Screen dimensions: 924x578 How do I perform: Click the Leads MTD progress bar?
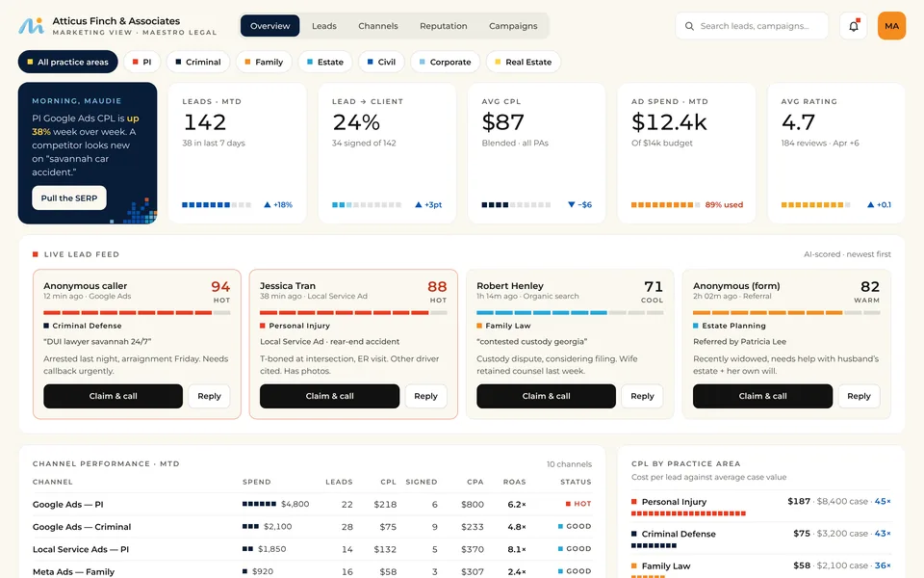point(217,204)
